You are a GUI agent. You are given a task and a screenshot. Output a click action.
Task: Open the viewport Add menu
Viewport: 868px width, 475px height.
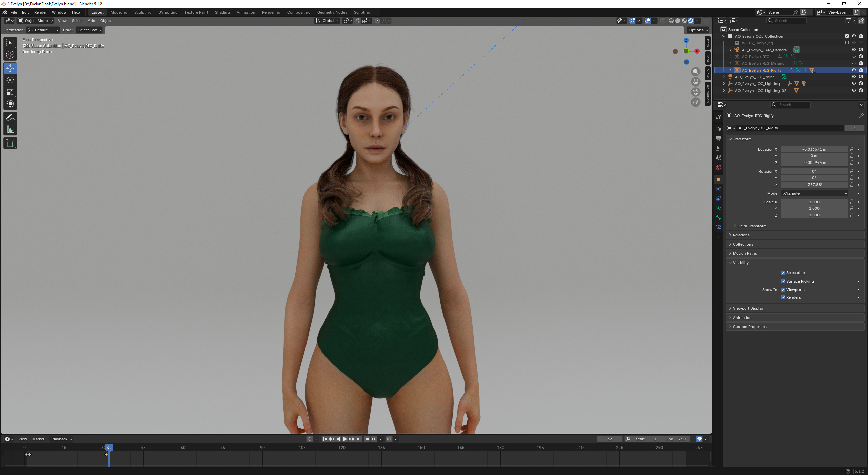tap(92, 21)
